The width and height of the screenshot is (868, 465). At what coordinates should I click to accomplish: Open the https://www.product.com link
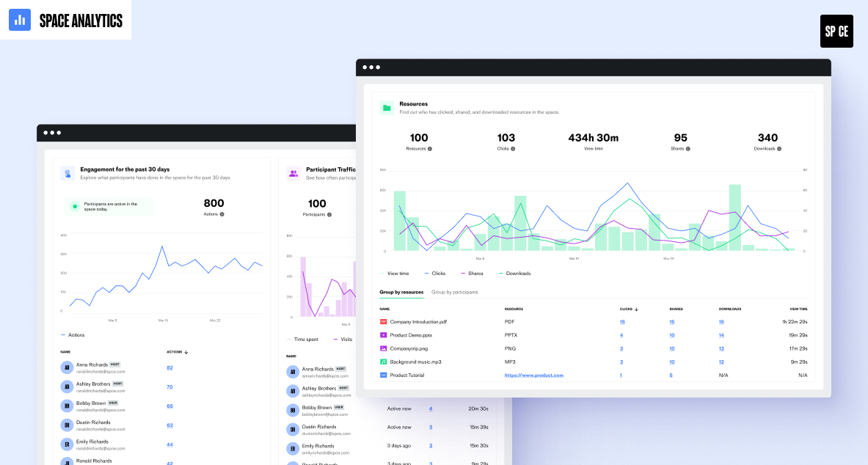(533, 375)
